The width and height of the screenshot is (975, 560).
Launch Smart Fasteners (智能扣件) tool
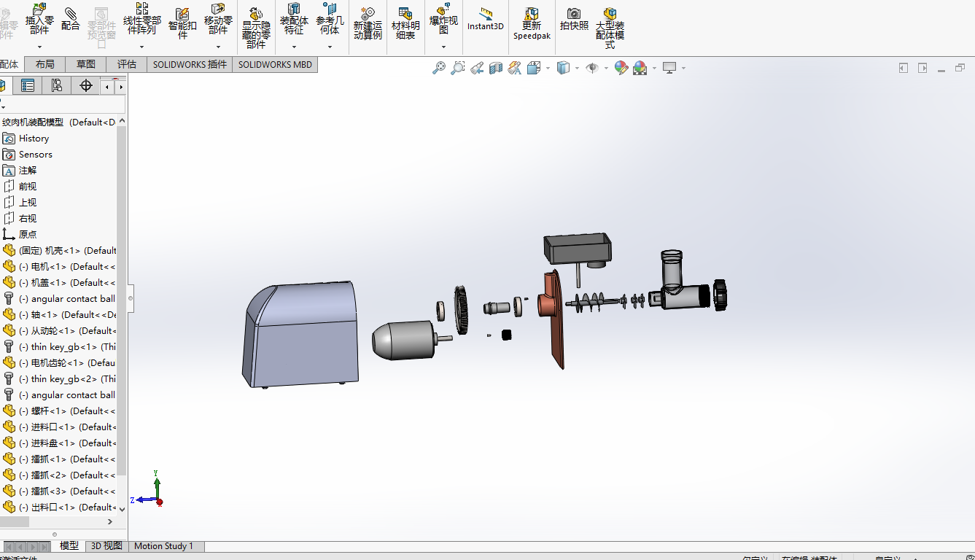pos(182,23)
